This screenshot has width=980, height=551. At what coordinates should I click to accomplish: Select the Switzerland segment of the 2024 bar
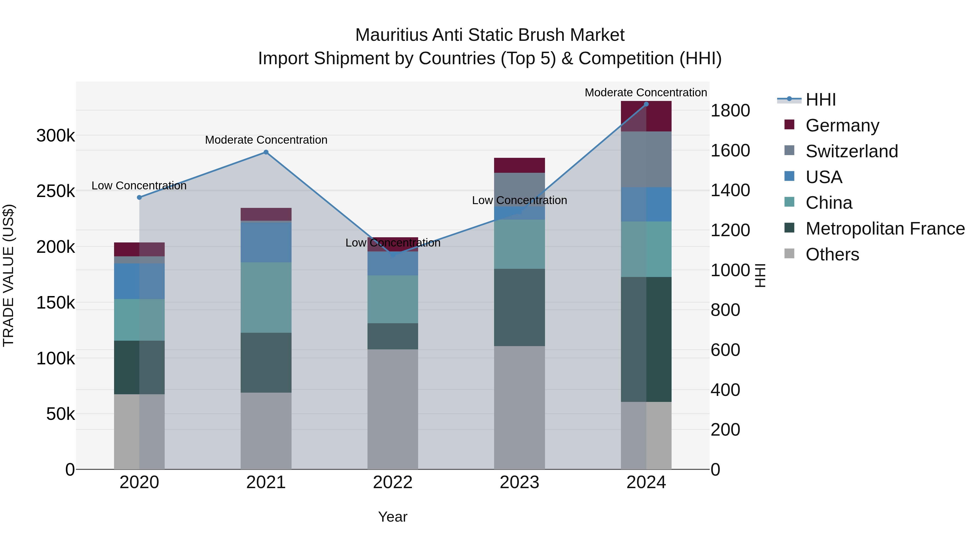pyautogui.click(x=646, y=159)
